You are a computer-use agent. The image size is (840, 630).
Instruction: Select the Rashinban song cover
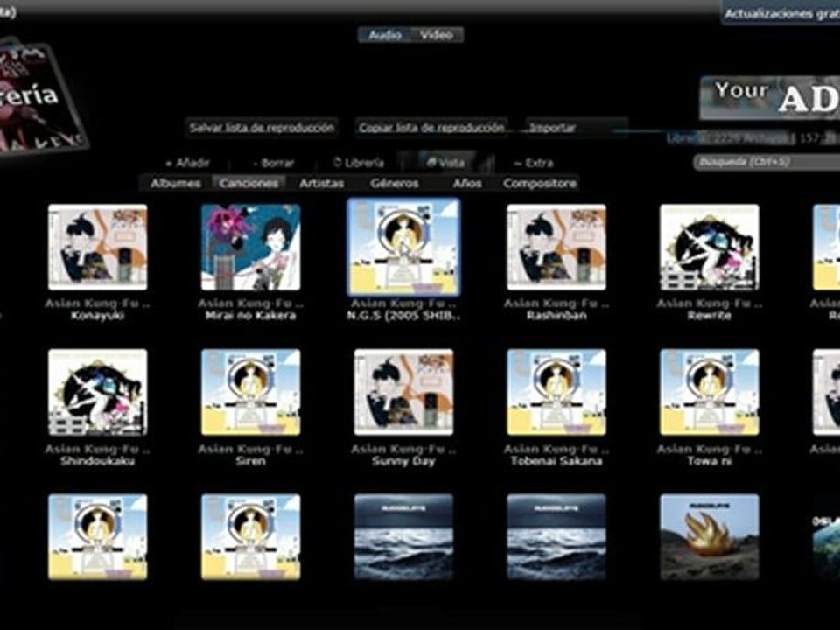point(556,247)
